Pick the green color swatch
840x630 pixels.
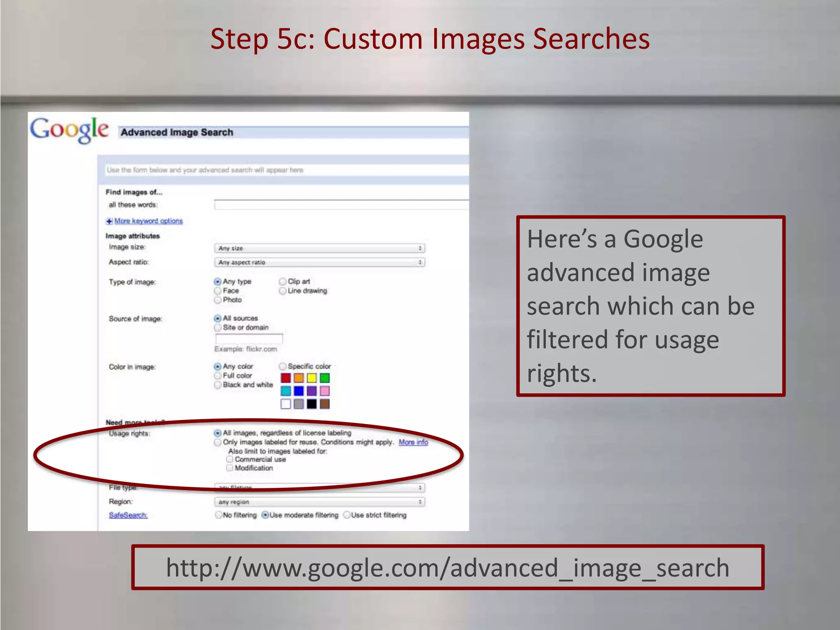325,378
